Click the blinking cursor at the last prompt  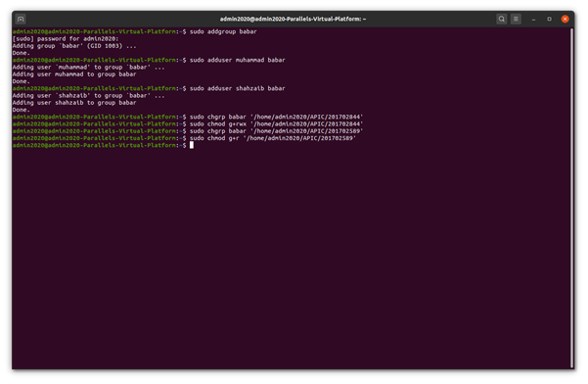[x=192, y=145]
